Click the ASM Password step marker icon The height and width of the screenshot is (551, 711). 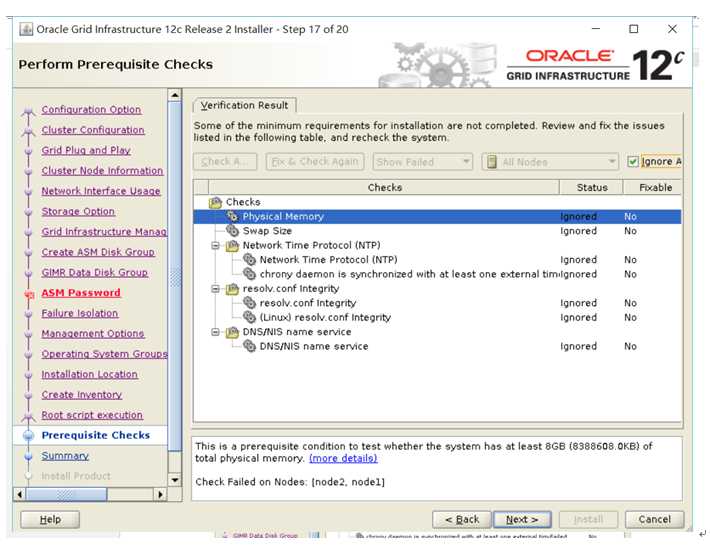(29, 295)
